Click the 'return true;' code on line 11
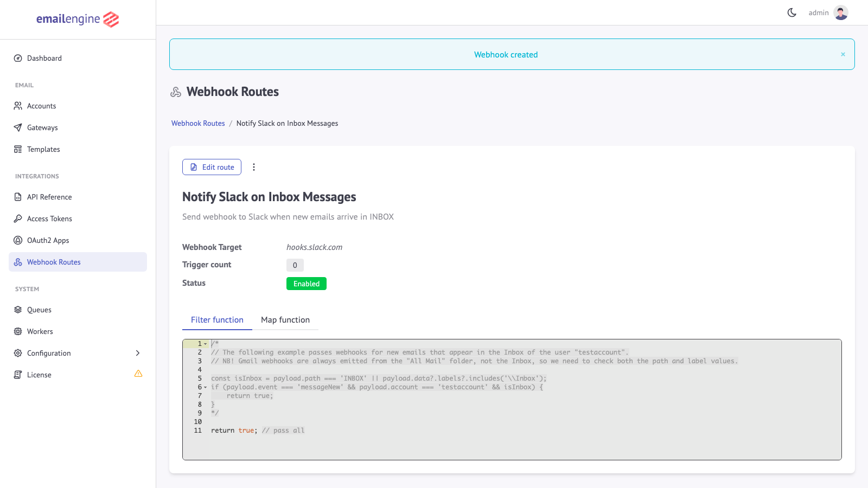The height and width of the screenshot is (488, 868). tap(234, 431)
